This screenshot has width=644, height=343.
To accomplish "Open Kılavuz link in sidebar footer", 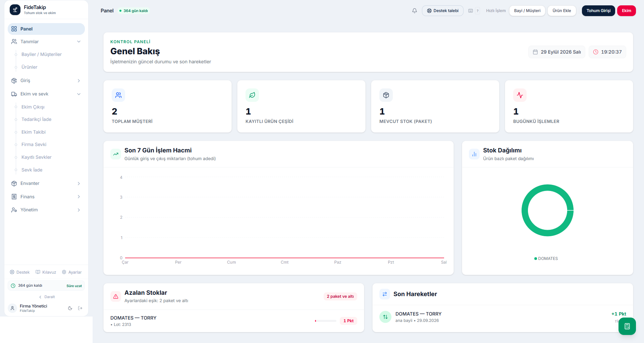I will 46,272.
